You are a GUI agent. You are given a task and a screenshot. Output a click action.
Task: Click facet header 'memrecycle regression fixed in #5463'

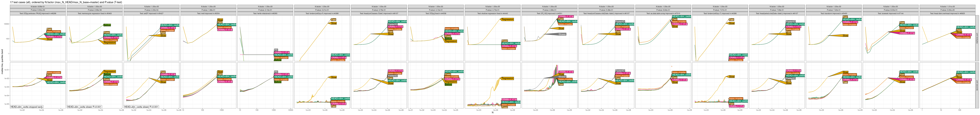(x=94, y=13)
